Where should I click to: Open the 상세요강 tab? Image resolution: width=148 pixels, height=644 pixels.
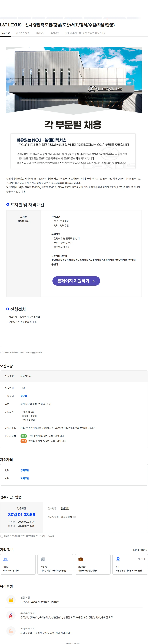[x=6, y=33]
